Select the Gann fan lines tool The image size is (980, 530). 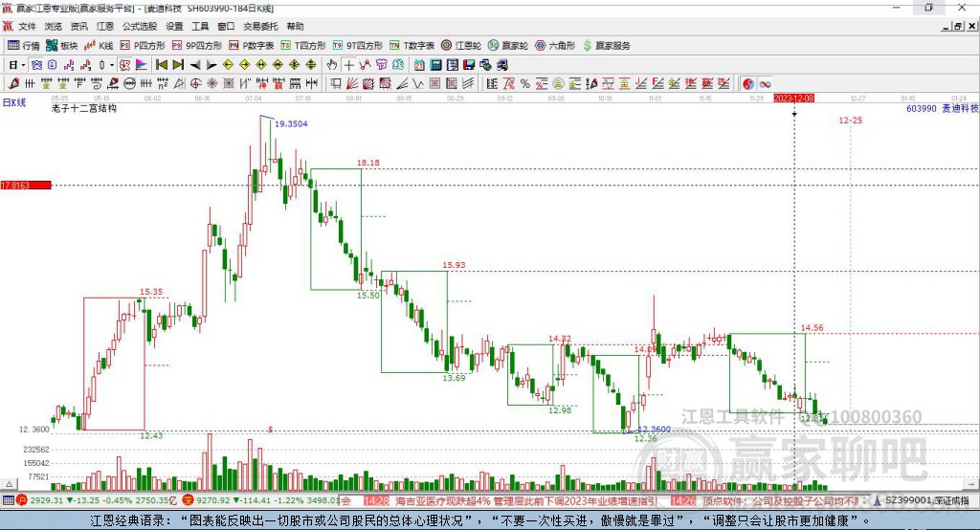[352, 84]
